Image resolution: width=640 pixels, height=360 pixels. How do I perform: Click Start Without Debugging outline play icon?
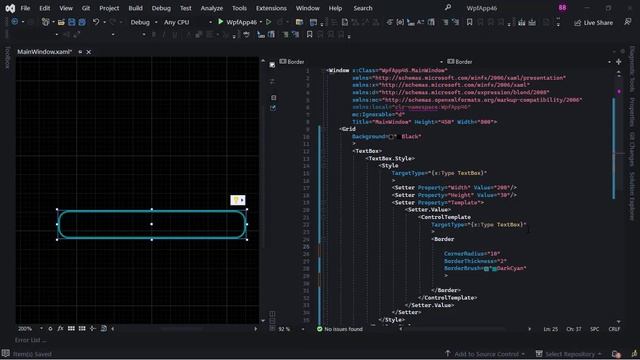(269, 22)
